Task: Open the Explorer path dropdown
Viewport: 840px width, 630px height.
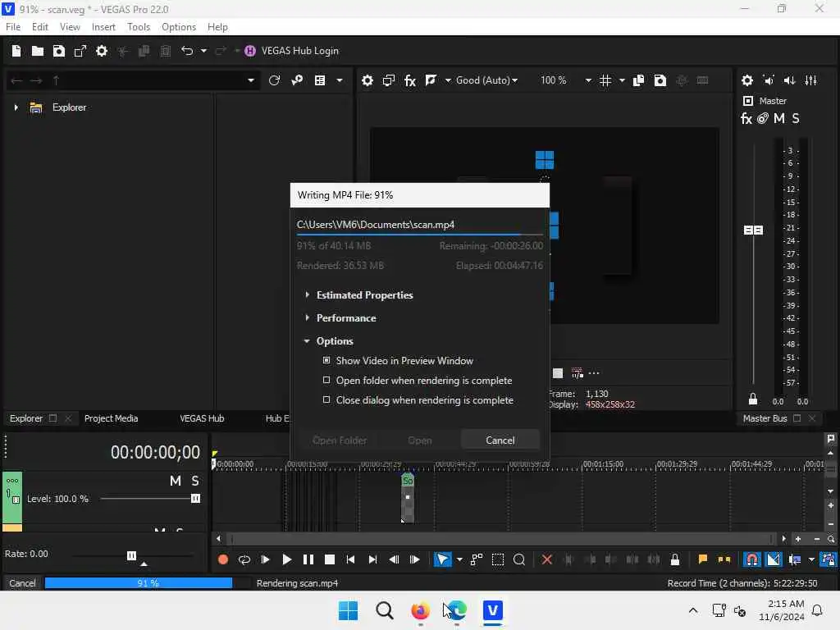Action: click(x=251, y=80)
